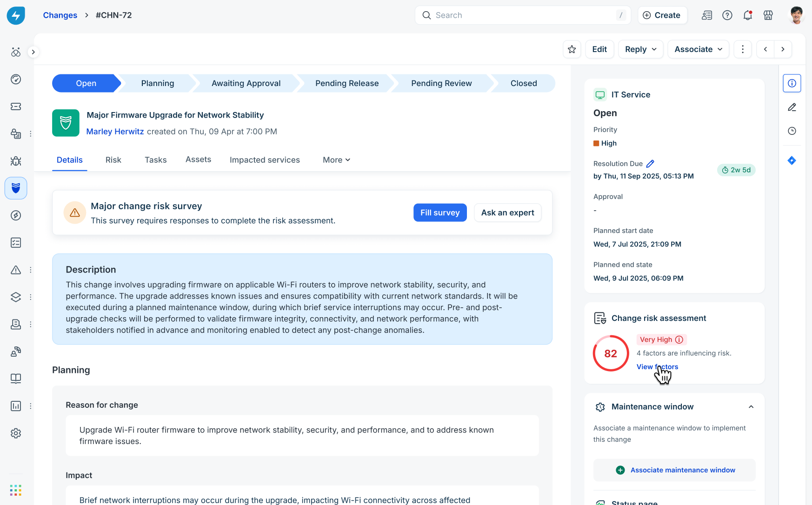The image size is (812, 505).
Task: Open the Contracts stamp icon in sidebar
Action: pyautogui.click(x=16, y=324)
